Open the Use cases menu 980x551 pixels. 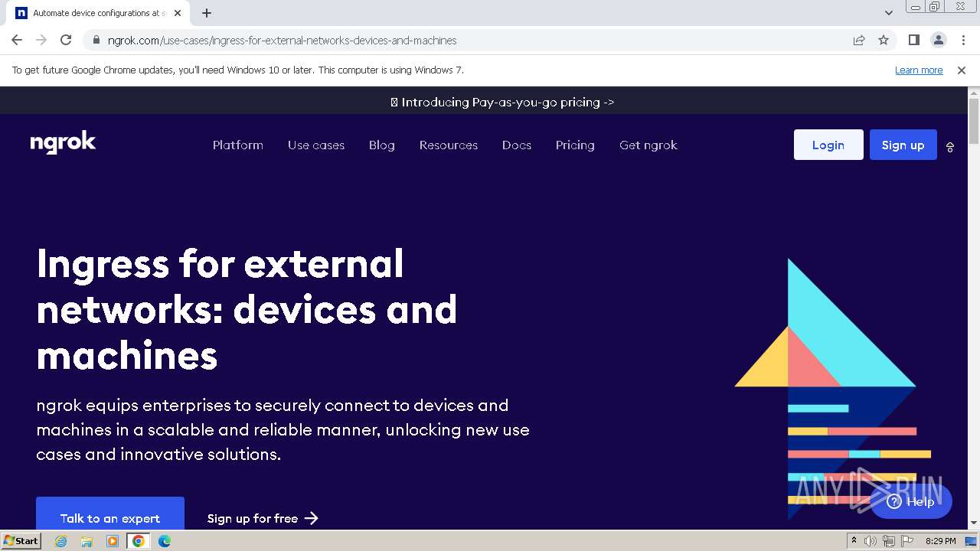(316, 145)
